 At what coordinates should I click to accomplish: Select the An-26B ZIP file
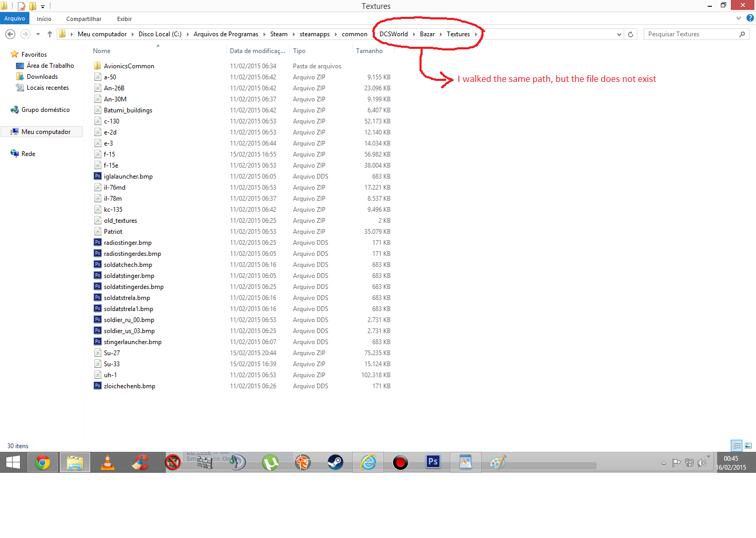[x=114, y=88]
